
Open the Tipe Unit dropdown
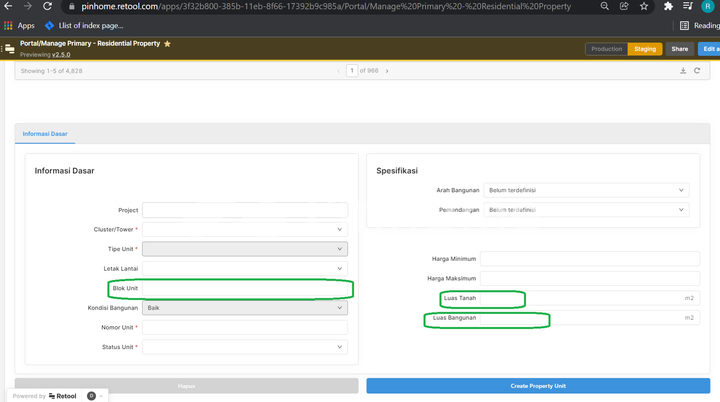245,249
